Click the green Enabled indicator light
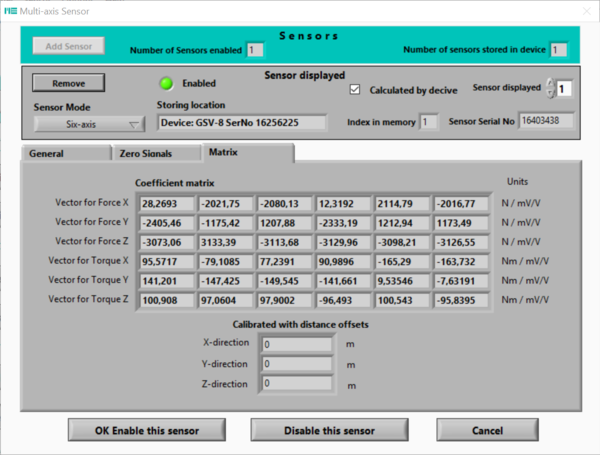Image resolution: width=600 pixels, height=455 pixels. [x=168, y=83]
